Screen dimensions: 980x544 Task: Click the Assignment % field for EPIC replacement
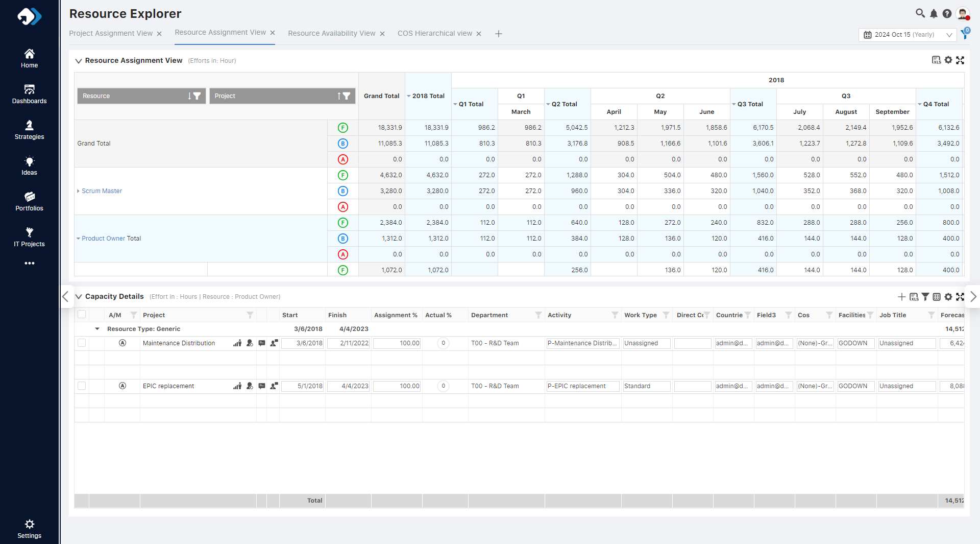coord(397,386)
